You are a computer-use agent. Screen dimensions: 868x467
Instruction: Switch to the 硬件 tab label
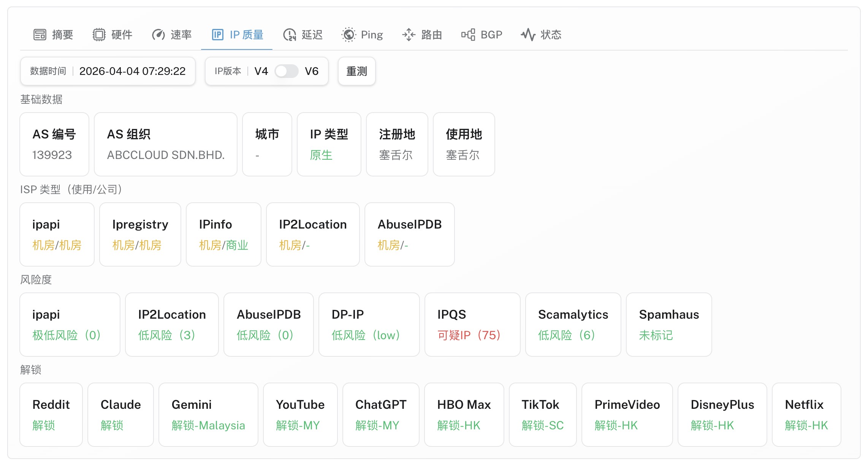coord(122,35)
